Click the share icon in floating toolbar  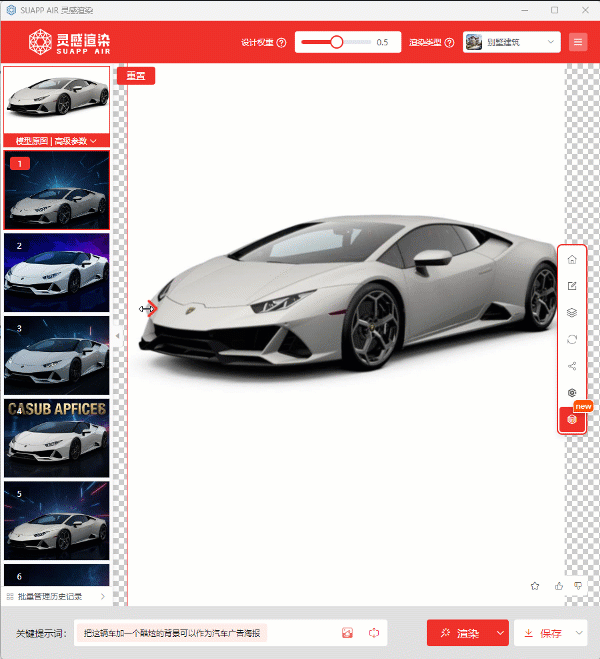(x=572, y=366)
